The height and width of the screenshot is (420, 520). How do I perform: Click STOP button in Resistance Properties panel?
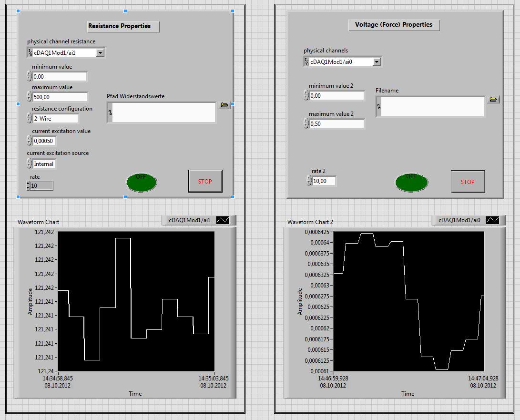click(x=205, y=181)
